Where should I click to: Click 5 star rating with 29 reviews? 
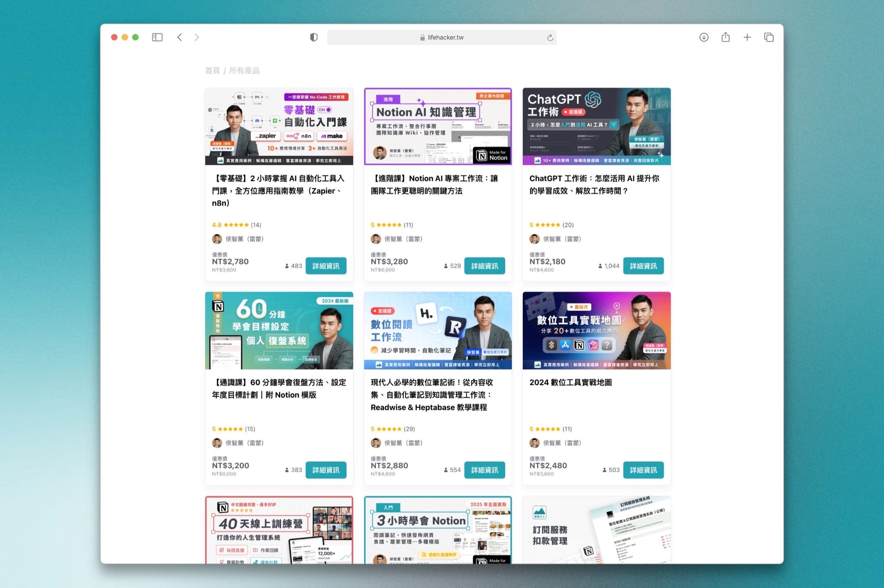coord(393,429)
